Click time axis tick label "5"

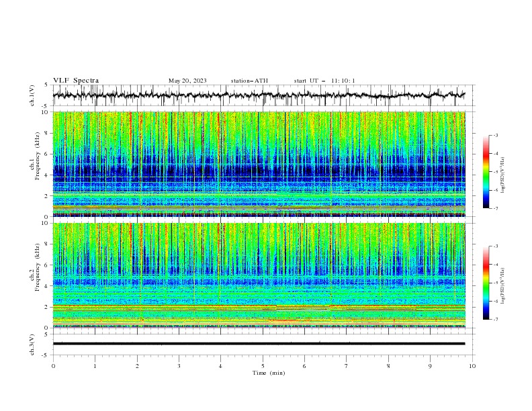[x=263, y=366]
